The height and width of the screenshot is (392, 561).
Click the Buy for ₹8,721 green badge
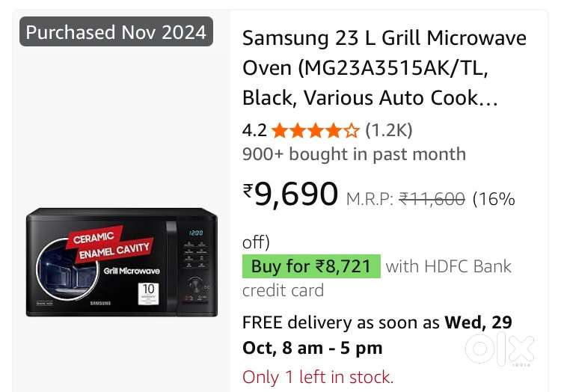(x=311, y=266)
